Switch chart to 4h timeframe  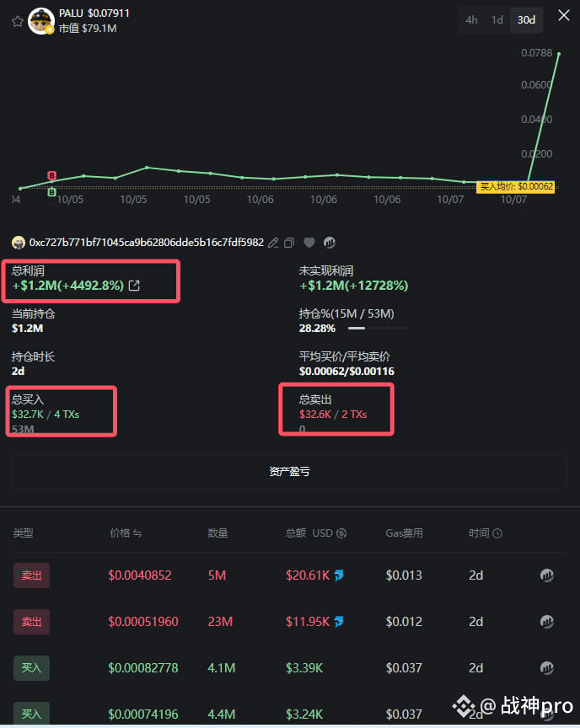point(471,20)
